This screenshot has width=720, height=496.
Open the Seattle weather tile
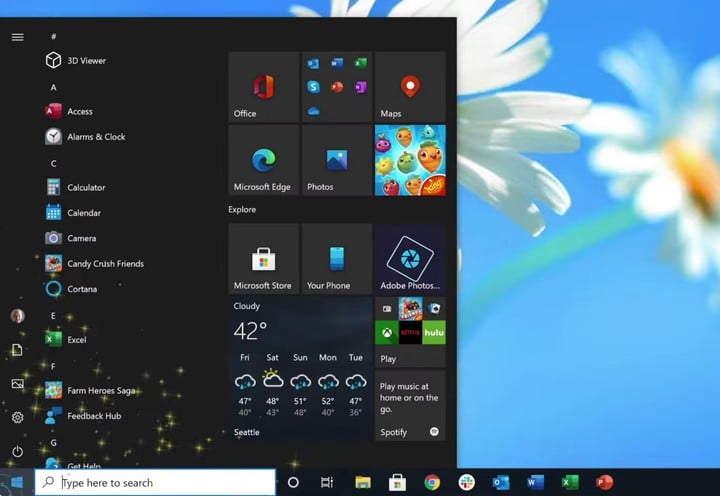300,369
